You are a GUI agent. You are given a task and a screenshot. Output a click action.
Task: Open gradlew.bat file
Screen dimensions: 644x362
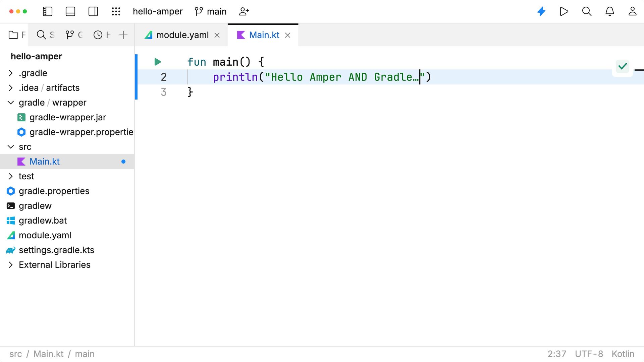pyautogui.click(x=67, y=221)
